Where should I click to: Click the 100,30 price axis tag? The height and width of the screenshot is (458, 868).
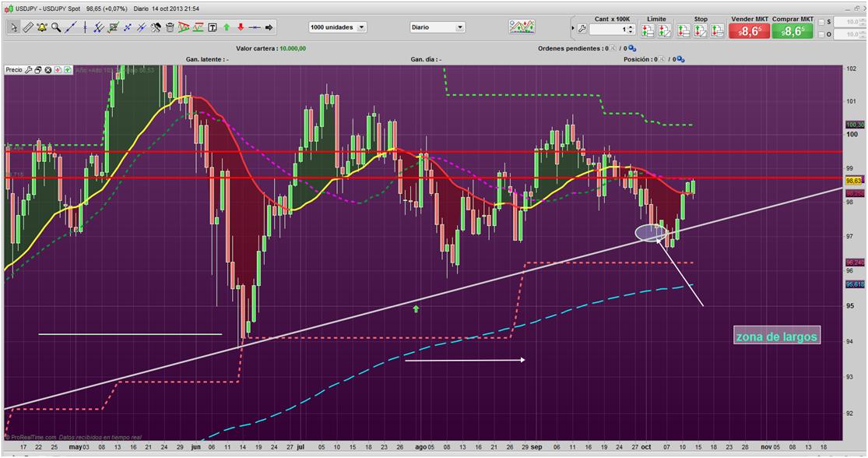[x=854, y=125]
